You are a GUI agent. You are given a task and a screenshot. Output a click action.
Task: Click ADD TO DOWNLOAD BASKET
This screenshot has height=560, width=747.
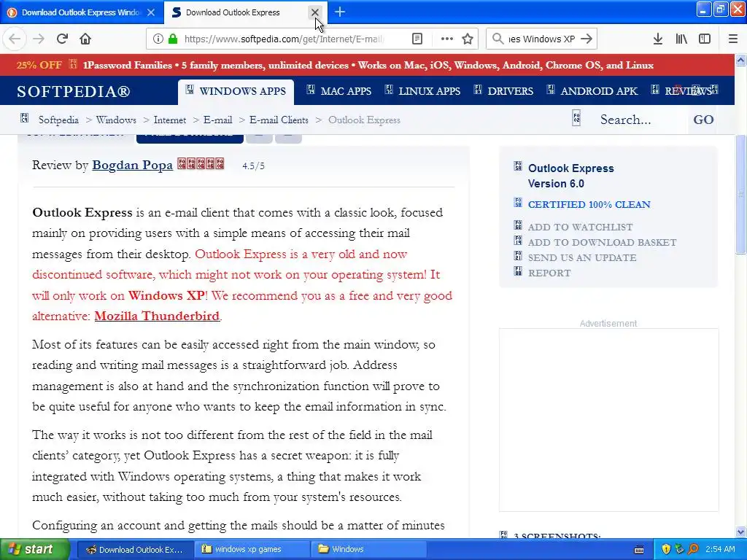click(x=602, y=242)
